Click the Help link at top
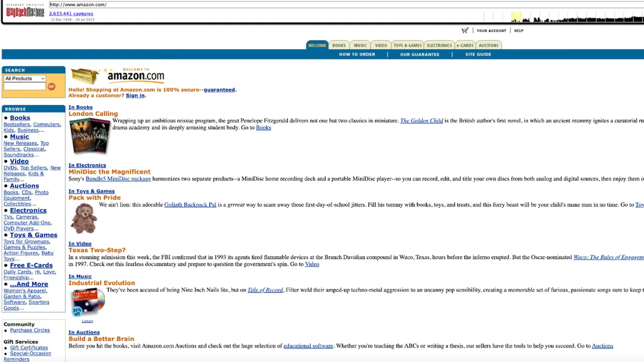Viewport: 644px width, 362px height. pyautogui.click(x=519, y=31)
